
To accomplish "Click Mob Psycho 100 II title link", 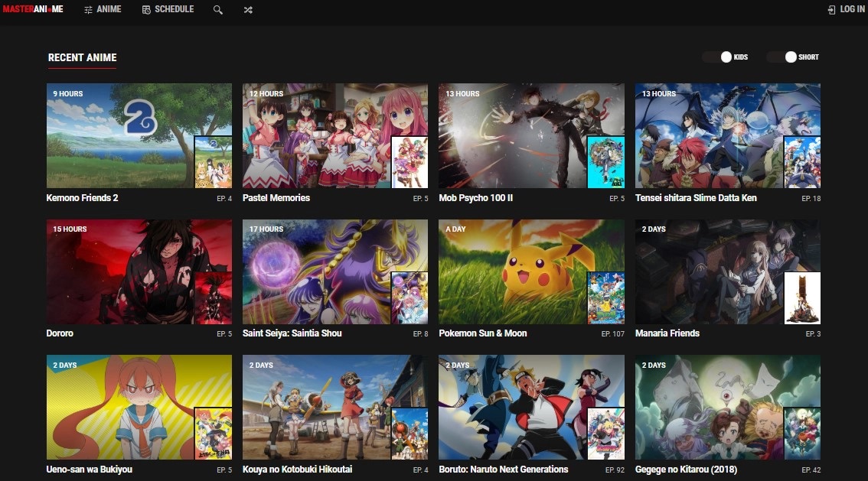I will [475, 197].
